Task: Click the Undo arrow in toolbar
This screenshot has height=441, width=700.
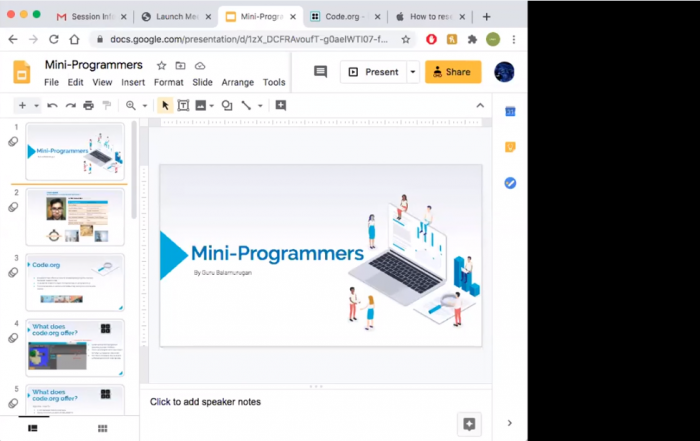Action: pyautogui.click(x=53, y=105)
